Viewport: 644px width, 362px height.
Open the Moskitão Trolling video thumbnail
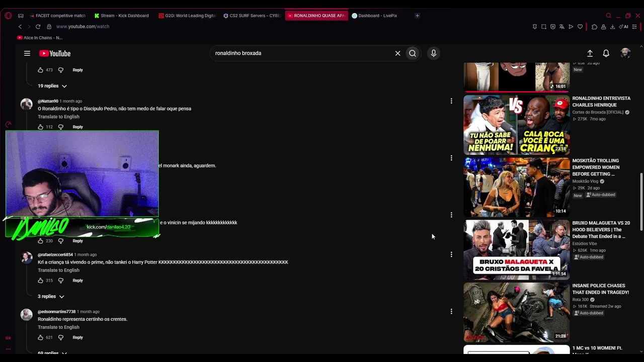point(517,187)
